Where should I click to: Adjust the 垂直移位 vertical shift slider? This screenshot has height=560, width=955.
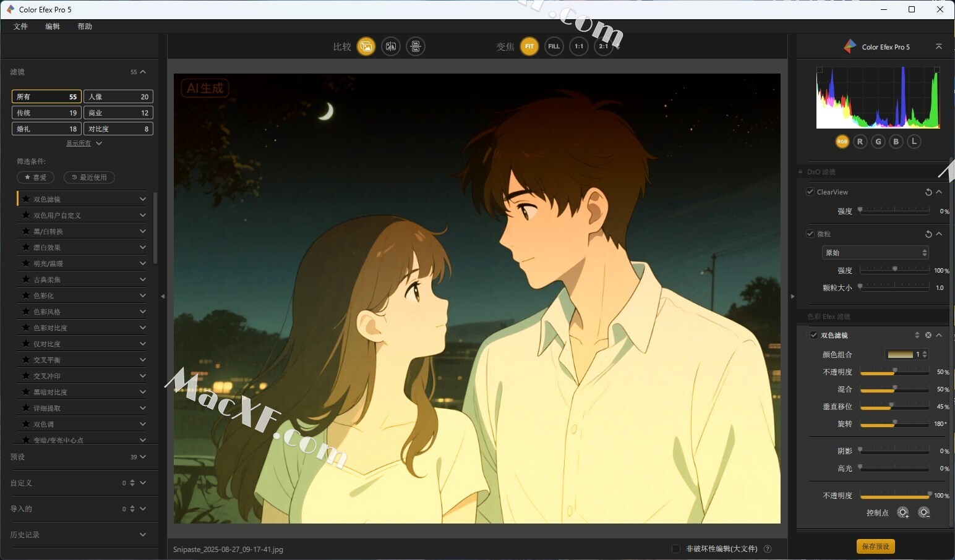[894, 406]
